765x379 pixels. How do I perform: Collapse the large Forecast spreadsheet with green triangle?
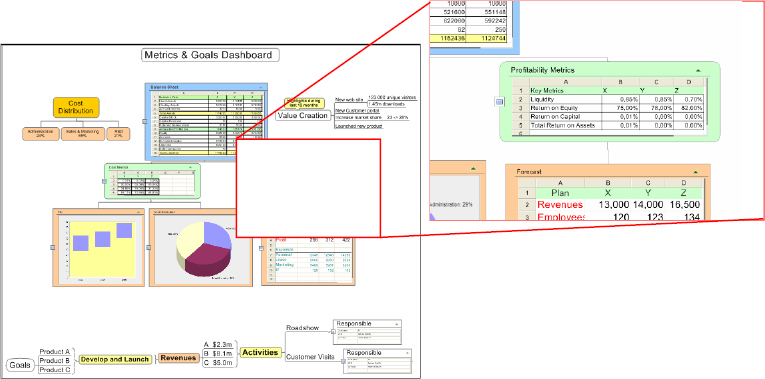pos(695,172)
